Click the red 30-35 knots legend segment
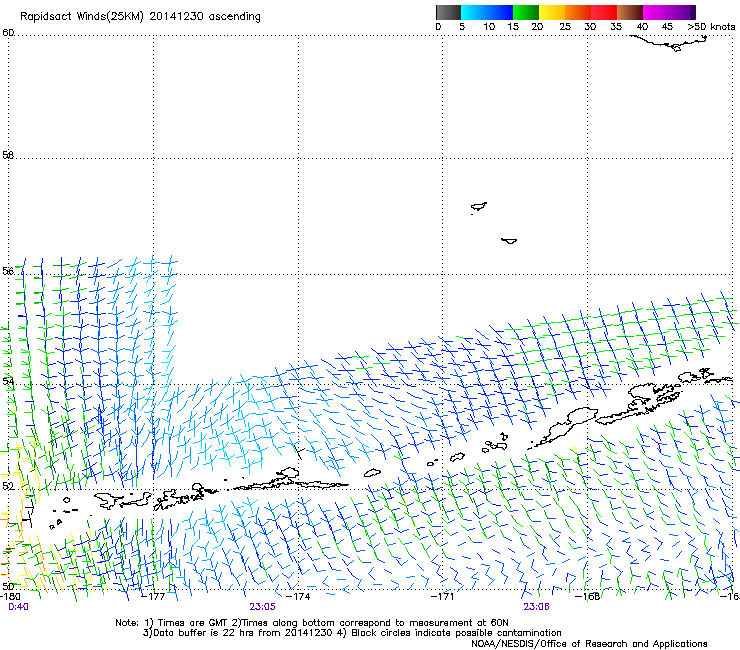This screenshot has width=740, height=650. [x=604, y=12]
